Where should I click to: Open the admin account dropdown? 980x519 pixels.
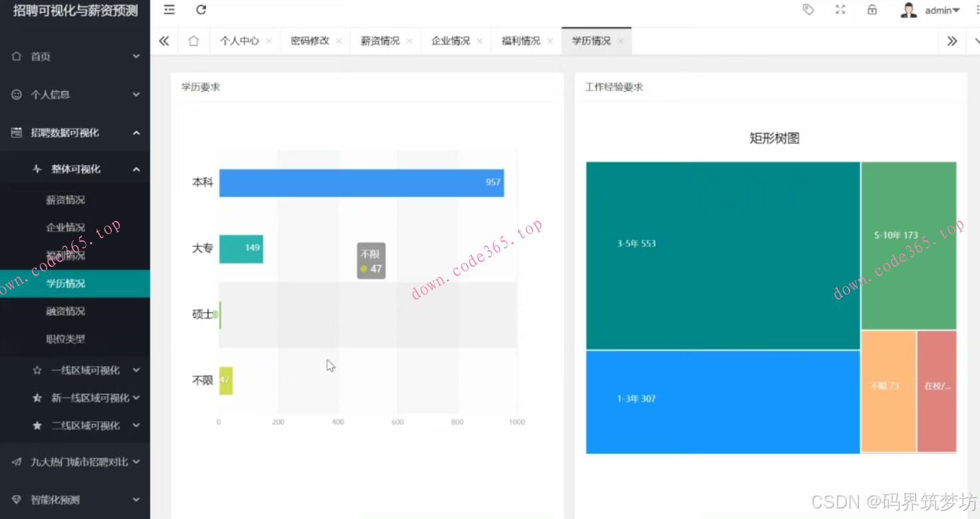coord(939,10)
